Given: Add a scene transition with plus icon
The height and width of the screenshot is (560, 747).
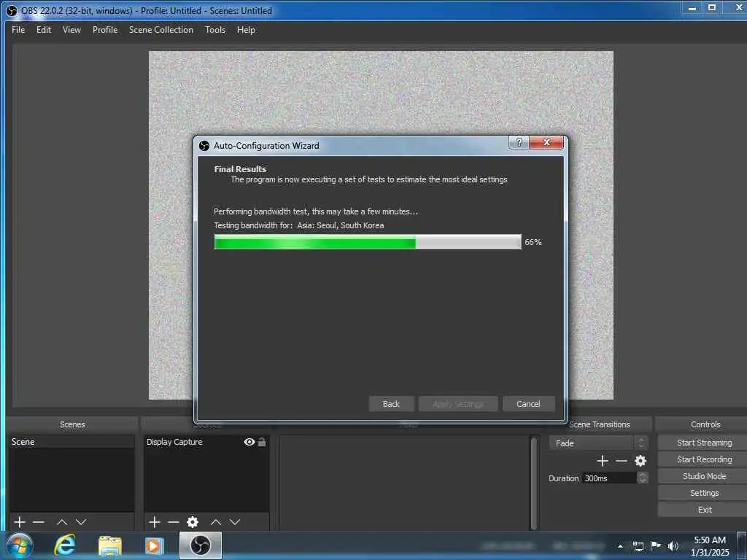Looking at the screenshot, I should click(602, 461).
